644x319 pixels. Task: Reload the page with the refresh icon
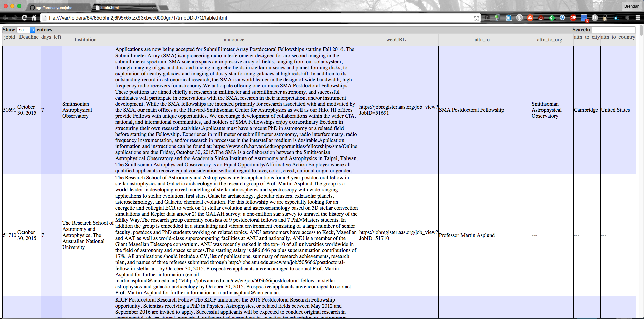[24, 18]
